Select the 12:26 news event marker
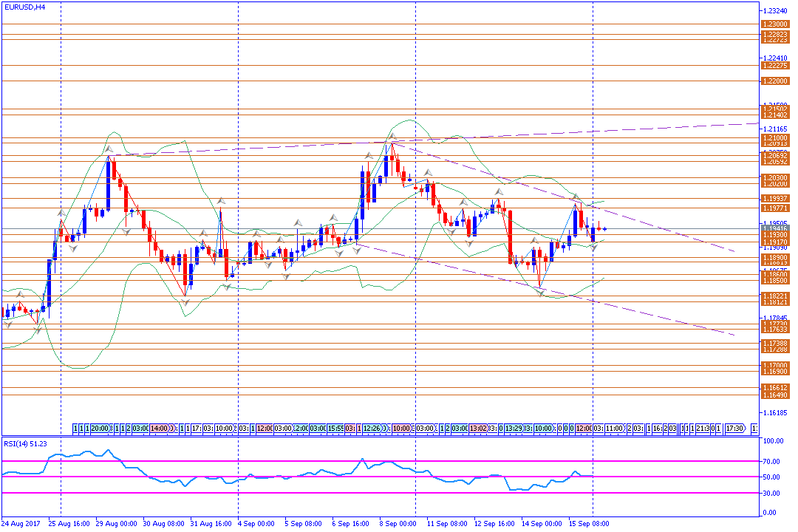The height and width of the screenshot is (532, 798). pyautogui.click(x=372, y=429)
